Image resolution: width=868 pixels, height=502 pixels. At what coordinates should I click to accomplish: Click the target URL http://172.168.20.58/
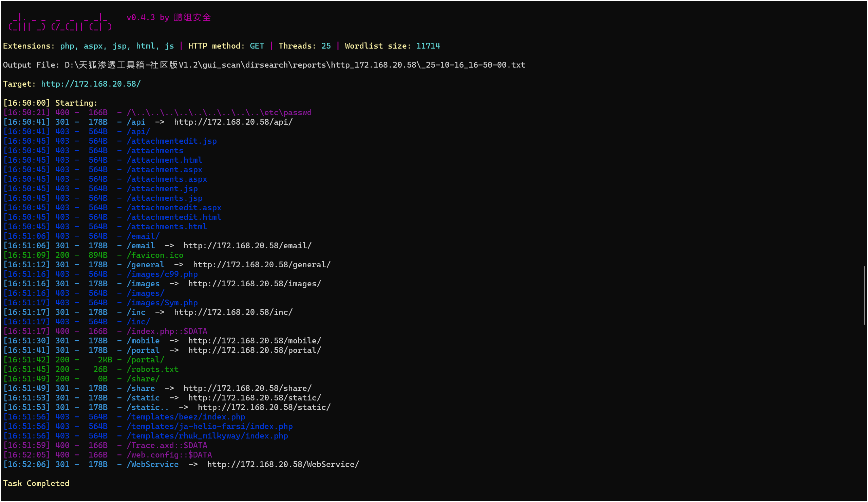[x=91, y=84]
